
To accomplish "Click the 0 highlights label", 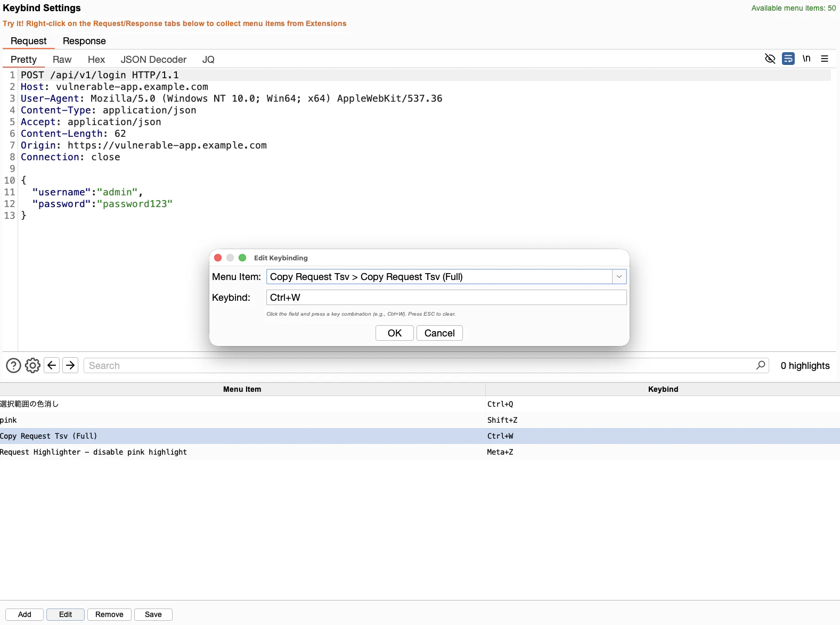I will click(805, 366).
